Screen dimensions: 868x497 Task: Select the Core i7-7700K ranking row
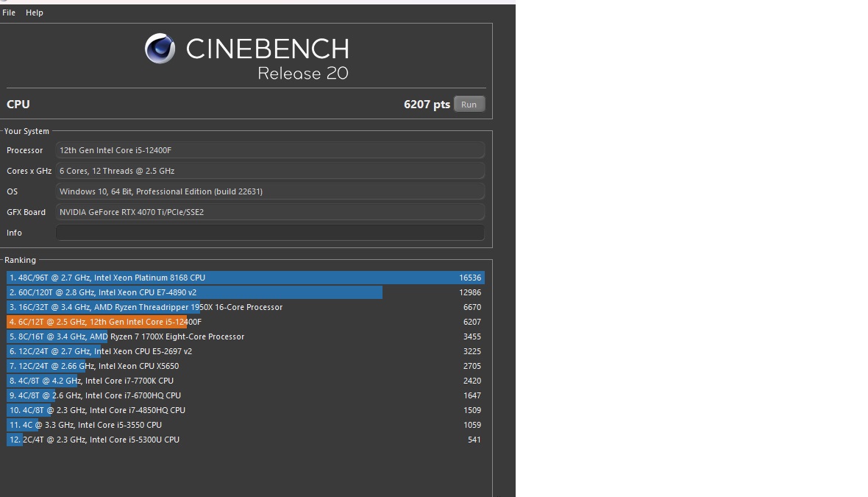coord(245,381)
